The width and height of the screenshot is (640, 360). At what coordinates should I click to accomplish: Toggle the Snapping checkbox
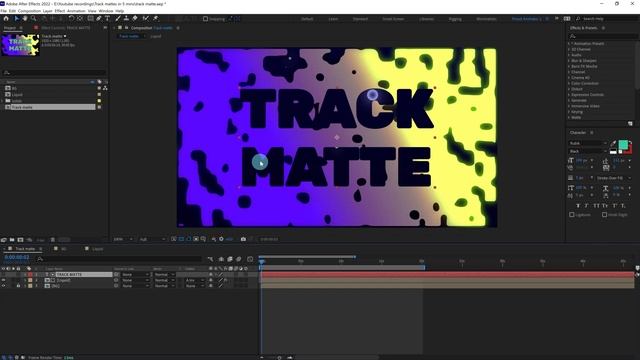pos(205,19)
